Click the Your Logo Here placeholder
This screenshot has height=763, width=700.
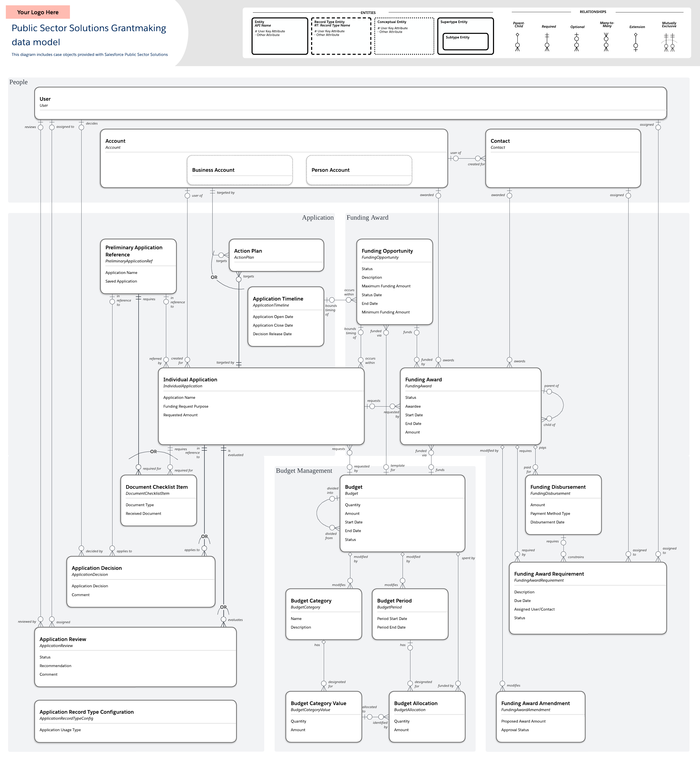[x=38, y=12]
